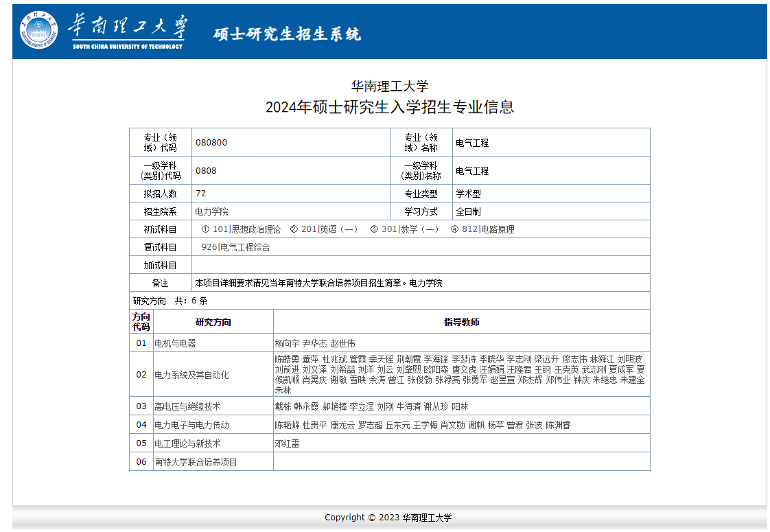Image resolution: width=770 pixels, height=532 pixels.
Task: Click the 学术型 program type value
Action: tap(468, 194)
